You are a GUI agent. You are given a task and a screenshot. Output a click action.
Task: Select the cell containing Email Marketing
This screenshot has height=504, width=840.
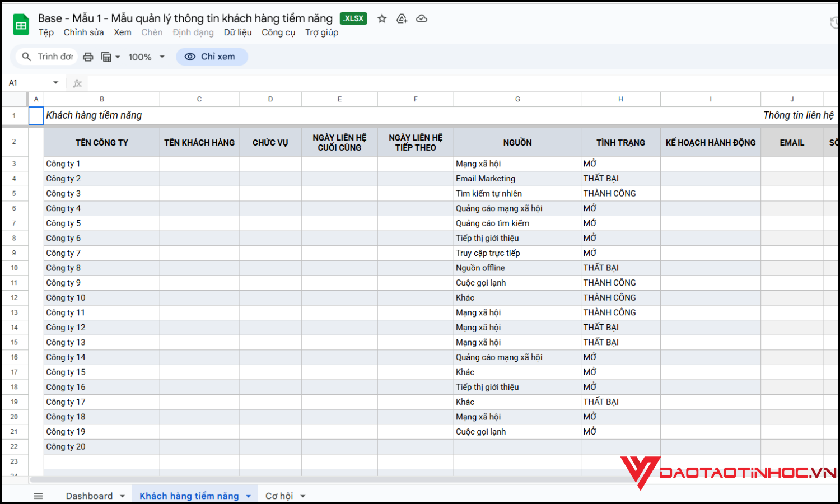516,179
